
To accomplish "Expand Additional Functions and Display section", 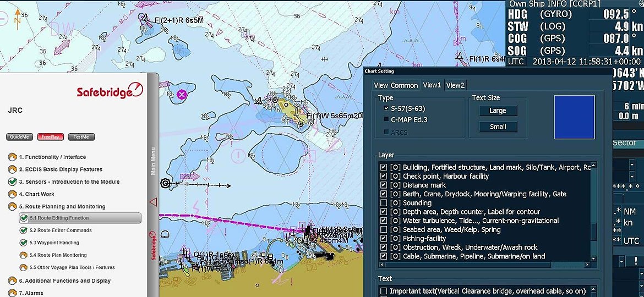I will pos(64,281).
